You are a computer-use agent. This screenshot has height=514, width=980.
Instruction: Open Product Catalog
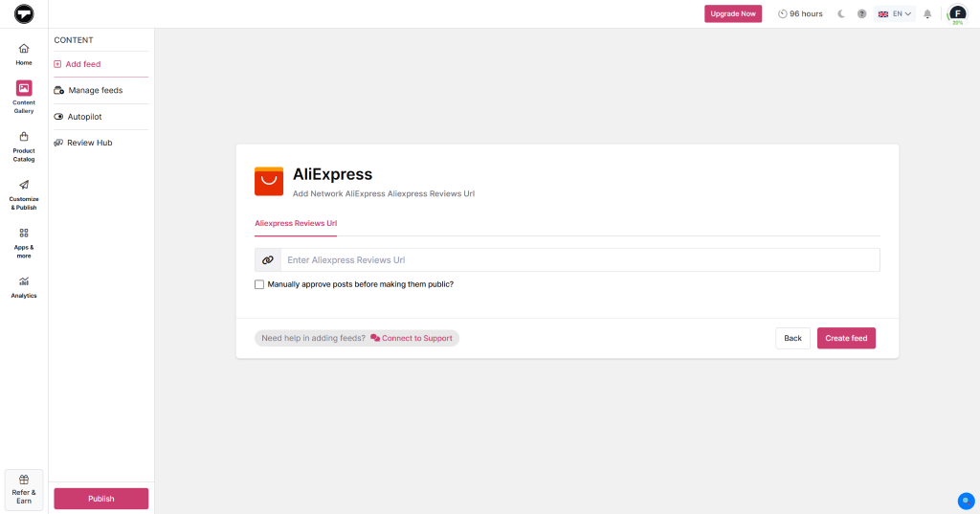pyautogui.click(x=24, y=147)
